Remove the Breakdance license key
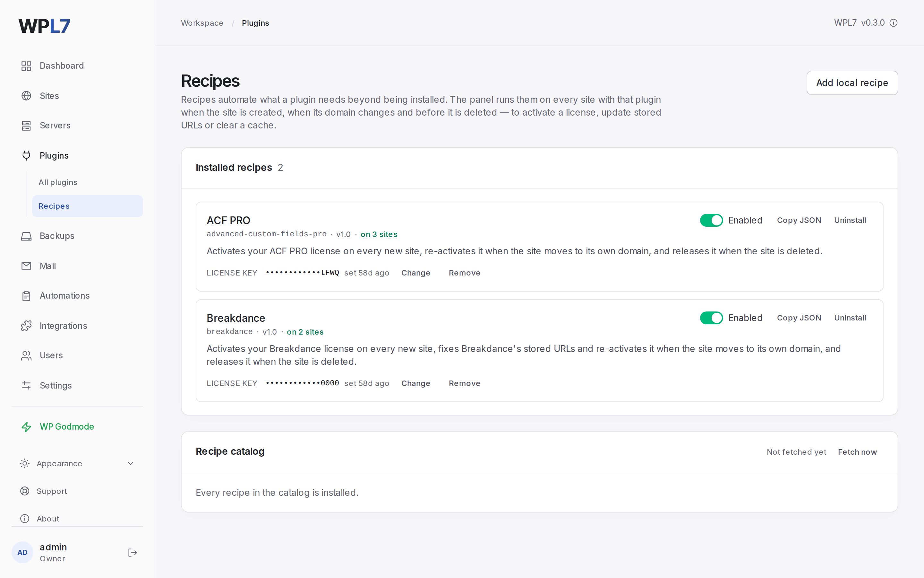Image resolution: width=924 pixels, height=578 pixels. (464, 383)
